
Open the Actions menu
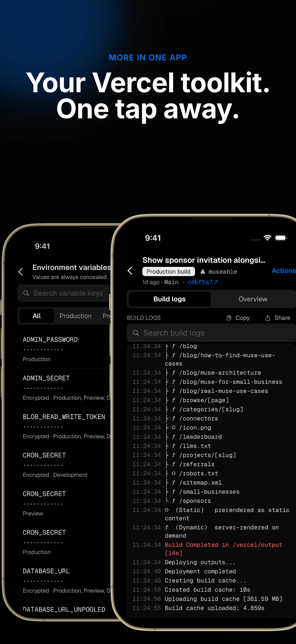pyautogui.click(x=284, y=271)
